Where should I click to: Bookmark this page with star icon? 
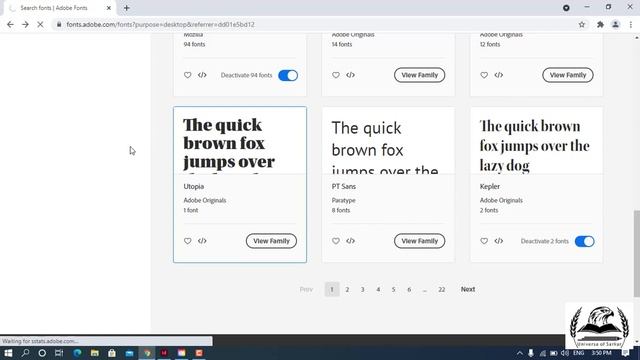[582, 24]
